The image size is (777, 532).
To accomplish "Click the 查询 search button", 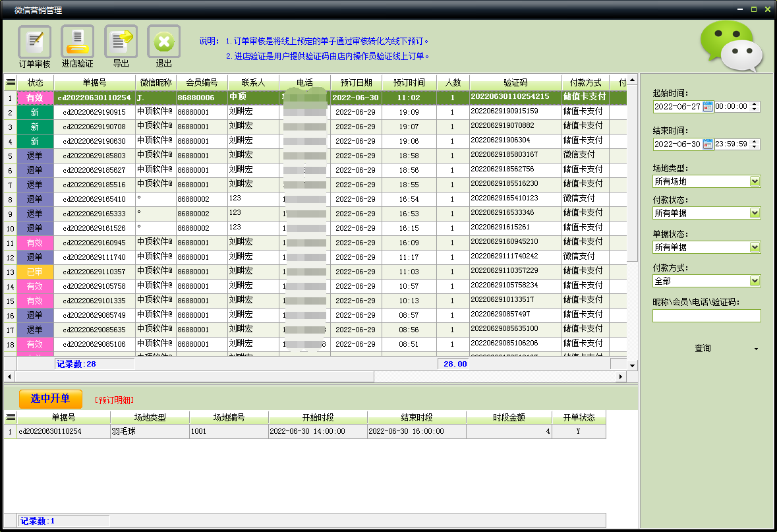I will (x=702, y=349).
